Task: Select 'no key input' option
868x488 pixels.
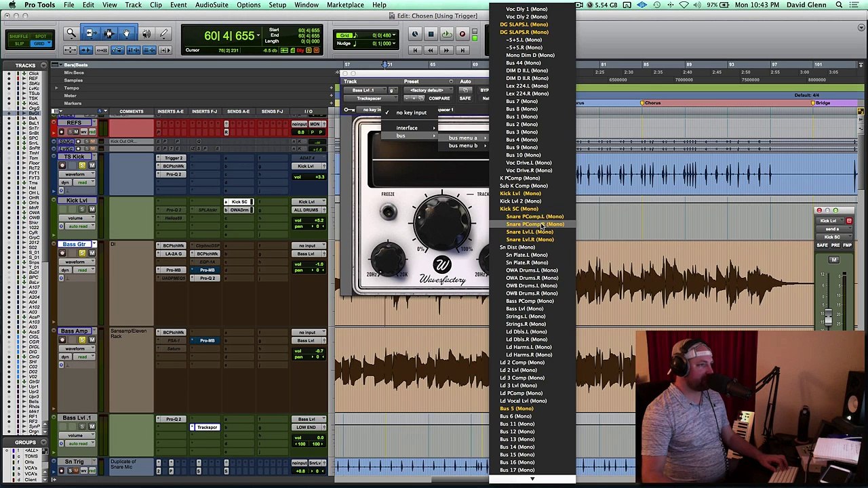Action: tap(411, 113)
